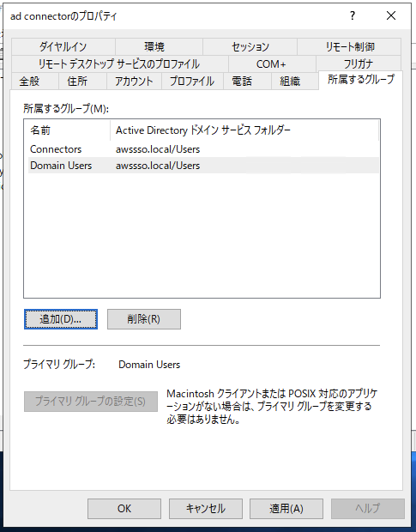This screenshot has height=532, width=416.
Task: Open the 住所 tab
Action: coord(82,82)
